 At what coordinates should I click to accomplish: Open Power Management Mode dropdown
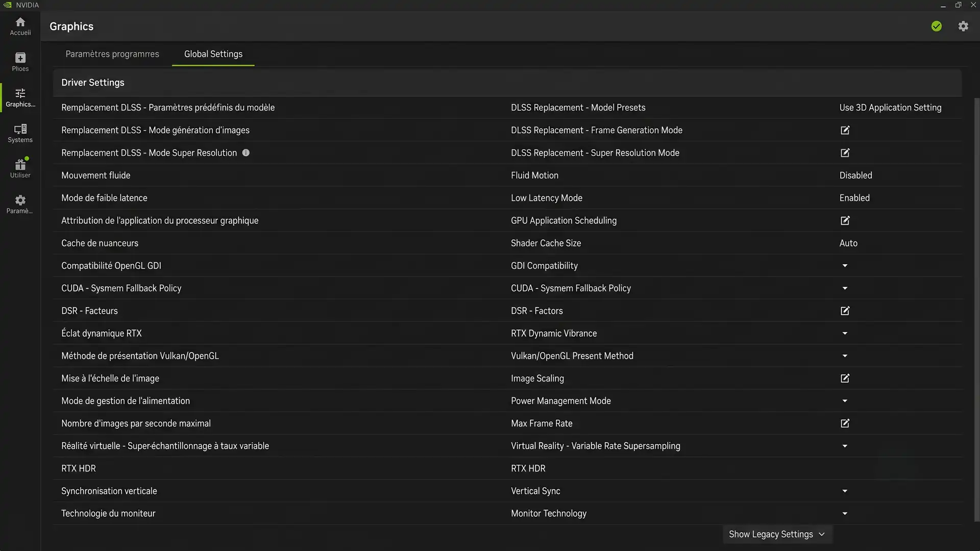(x=845, y=401)
